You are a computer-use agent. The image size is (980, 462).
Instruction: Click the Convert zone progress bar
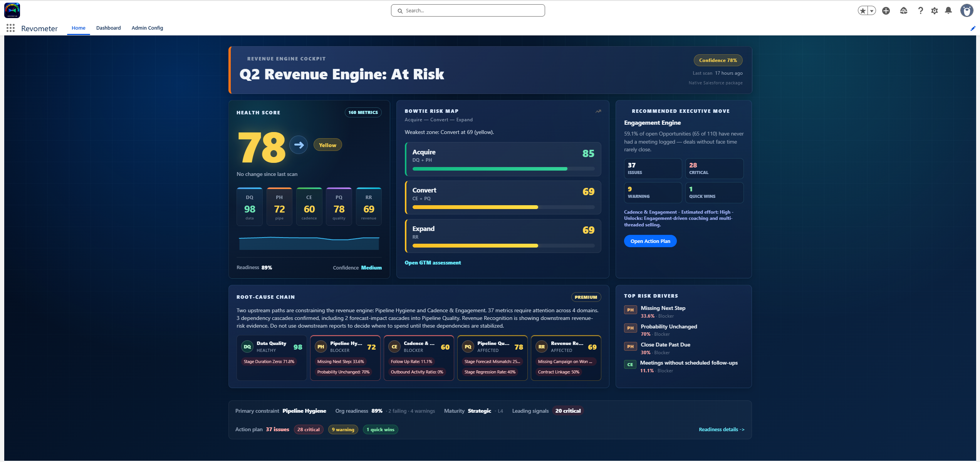click(x=503, y=207)
